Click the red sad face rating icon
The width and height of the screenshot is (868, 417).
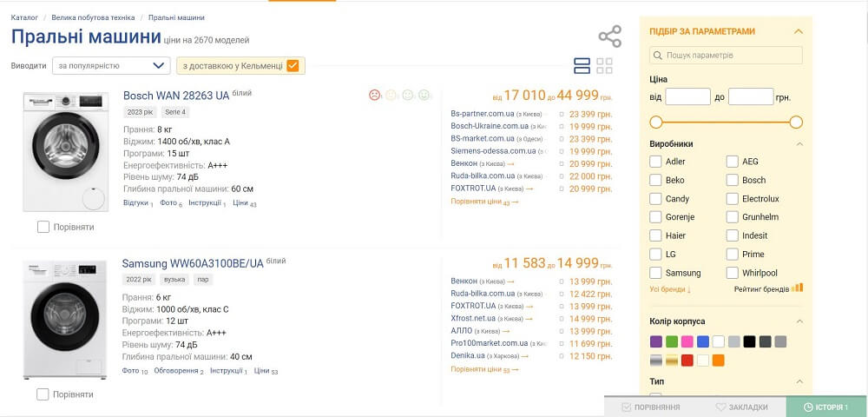[375, 95]
